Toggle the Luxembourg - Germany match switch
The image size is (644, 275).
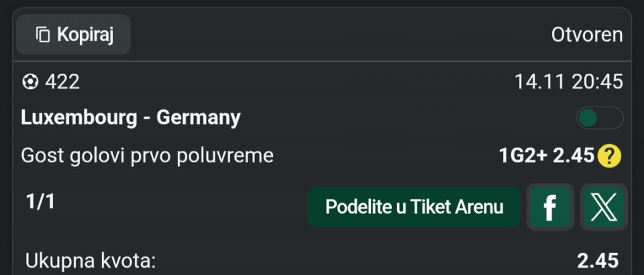(600, 118)
